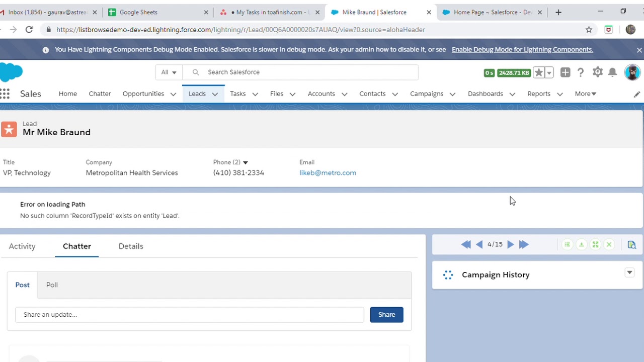This screenshot has width=644, height=362.
Task: Select the Post publisher tab
Action: click(x=22, y=285)
